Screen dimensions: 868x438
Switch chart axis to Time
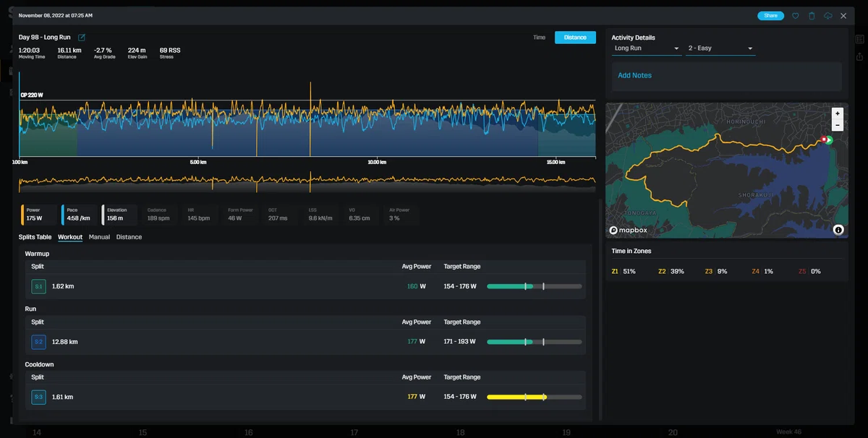coord(539,38)
